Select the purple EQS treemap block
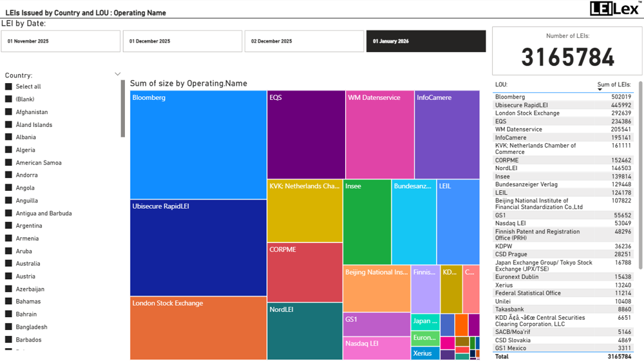644x361 pixels. pyautogui.click(x=306, y=135)
